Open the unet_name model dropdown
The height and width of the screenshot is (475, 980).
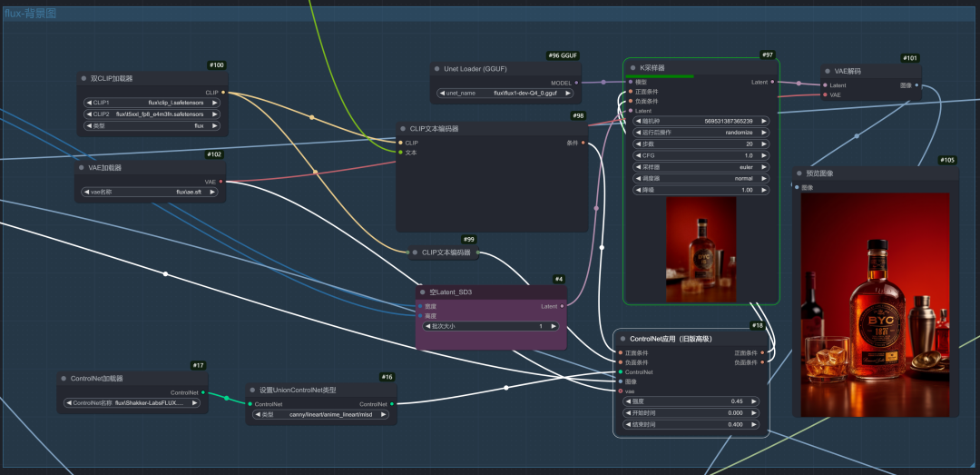[505, 93]
